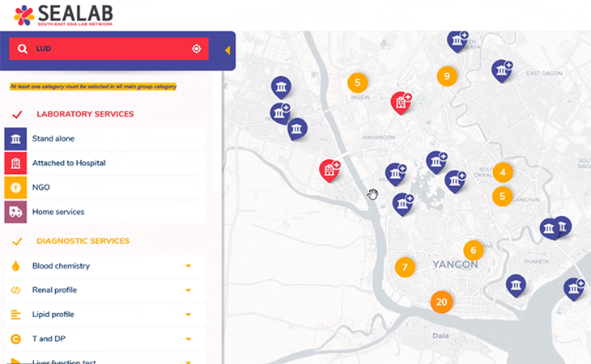Click the Blood chemistry droplet icon
The width and height of the screenshot is (591, 364).
(15, 266)
